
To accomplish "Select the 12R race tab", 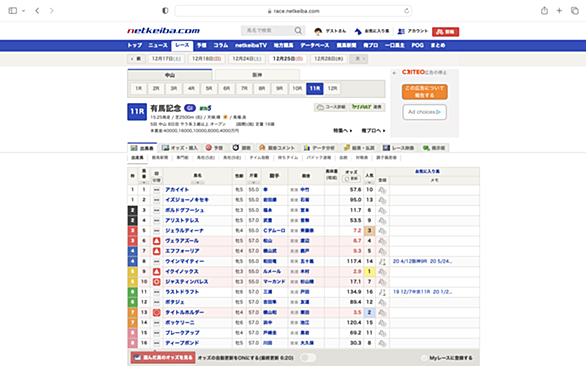I will point(332,89).
